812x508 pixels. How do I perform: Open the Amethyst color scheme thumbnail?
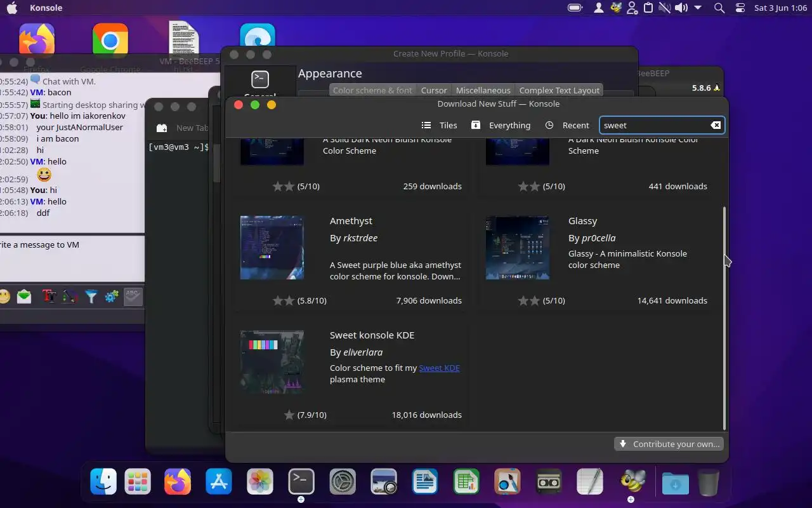[x=272, y=248]
